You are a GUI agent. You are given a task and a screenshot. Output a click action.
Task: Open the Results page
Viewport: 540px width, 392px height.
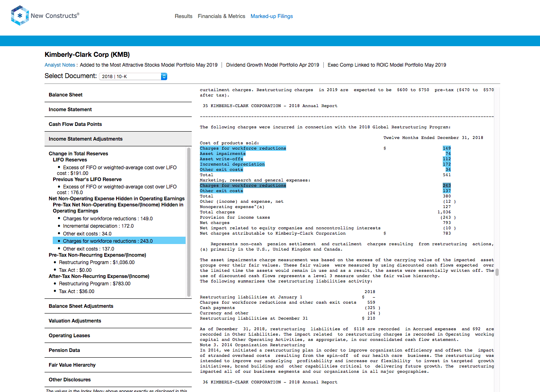pos(184,16)
